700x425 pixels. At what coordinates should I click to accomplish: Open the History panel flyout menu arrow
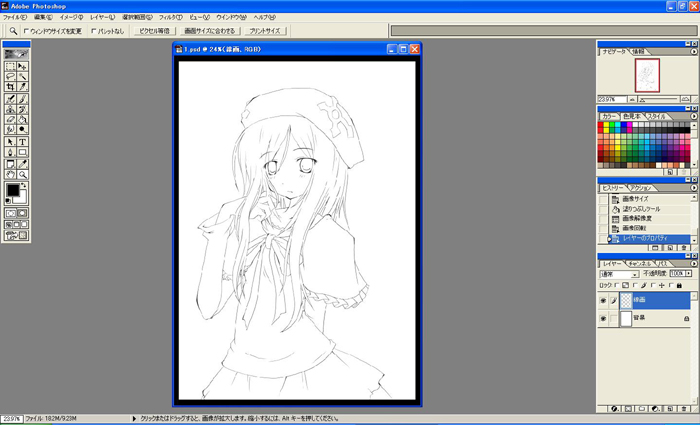pyautogui.click(x=694, y=188)
